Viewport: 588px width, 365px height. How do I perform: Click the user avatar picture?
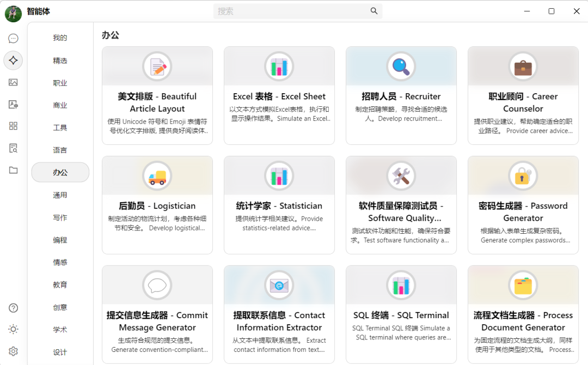[x=13, y=14]
